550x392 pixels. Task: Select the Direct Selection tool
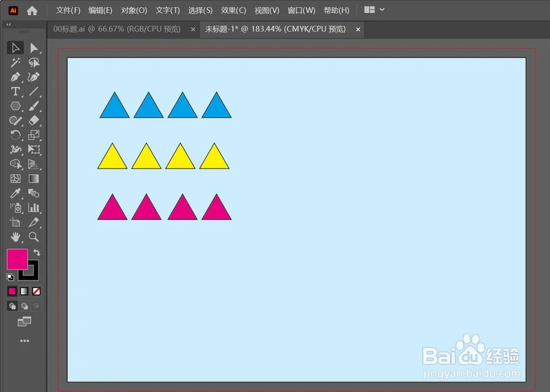34,47
